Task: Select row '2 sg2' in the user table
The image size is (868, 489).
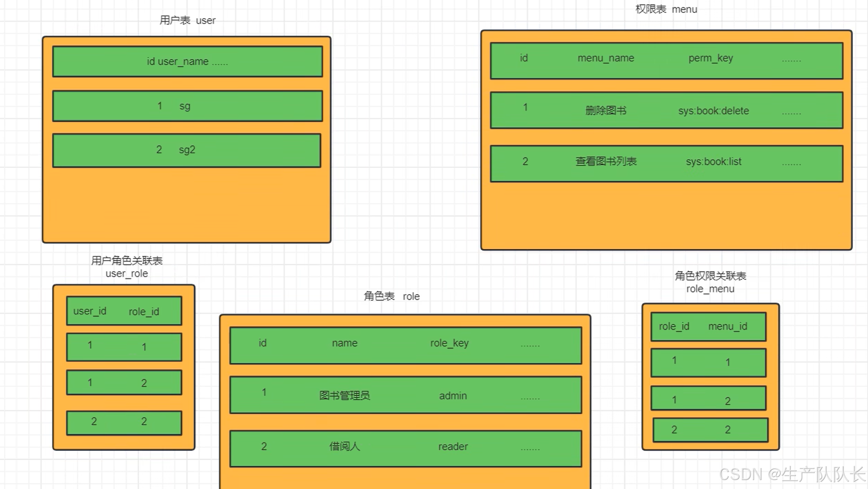Action: click(187, 150)
